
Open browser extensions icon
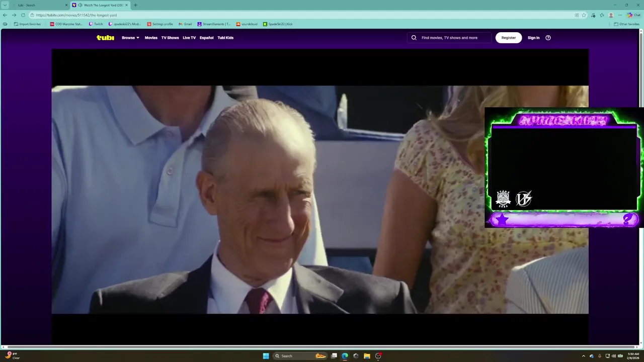click(593, 15)
